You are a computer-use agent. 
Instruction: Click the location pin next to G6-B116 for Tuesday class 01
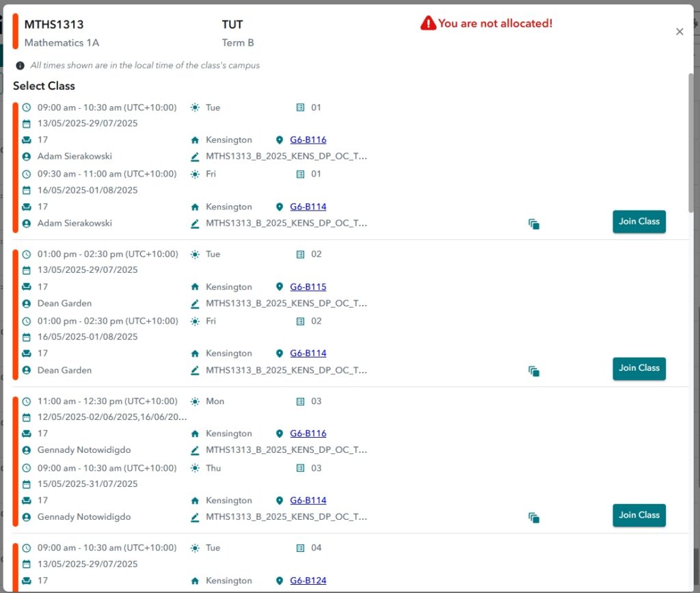pos(279,140)
